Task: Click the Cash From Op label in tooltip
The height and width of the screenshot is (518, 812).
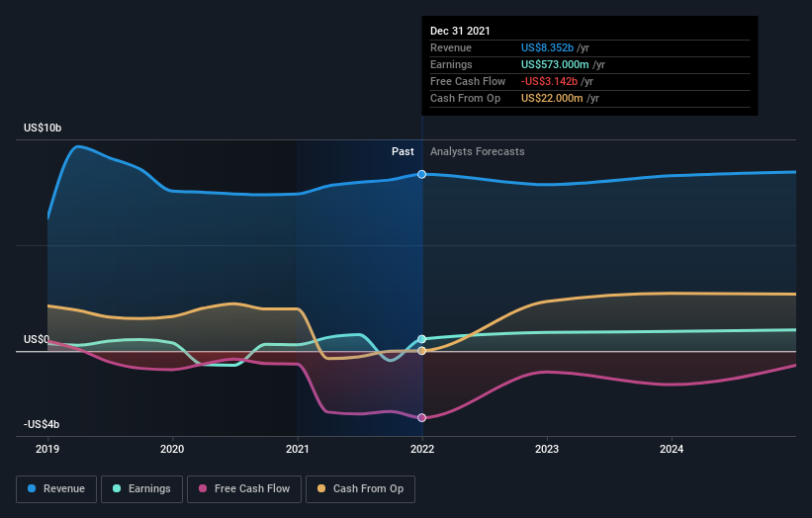Action: coord(466,98)
